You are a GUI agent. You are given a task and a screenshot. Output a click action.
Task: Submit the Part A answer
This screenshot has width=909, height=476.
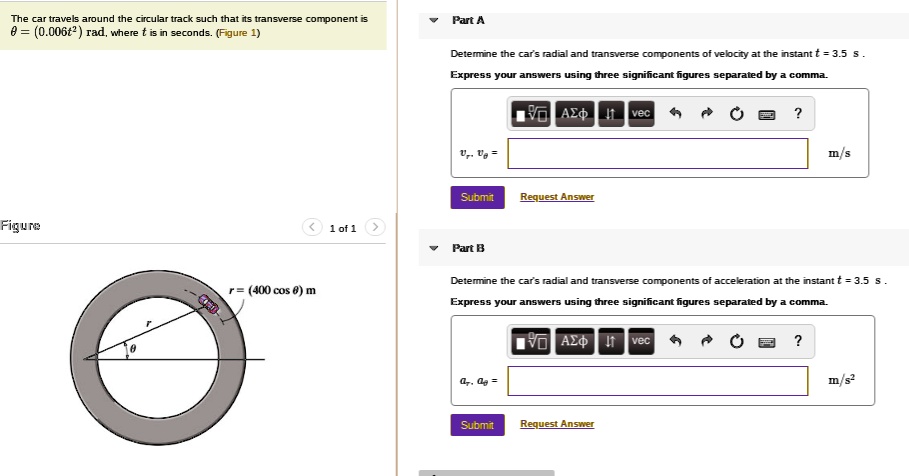477,197
